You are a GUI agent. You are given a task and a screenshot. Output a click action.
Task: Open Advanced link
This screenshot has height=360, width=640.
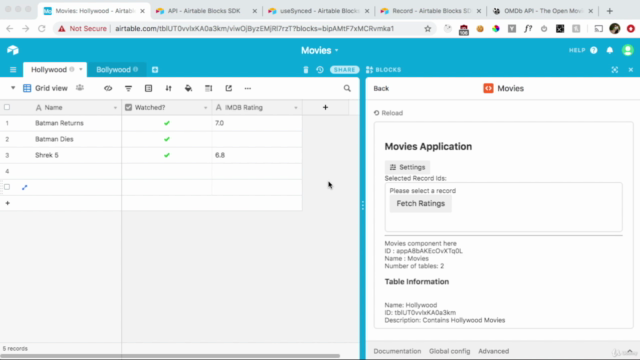click(x=493, y=351)
